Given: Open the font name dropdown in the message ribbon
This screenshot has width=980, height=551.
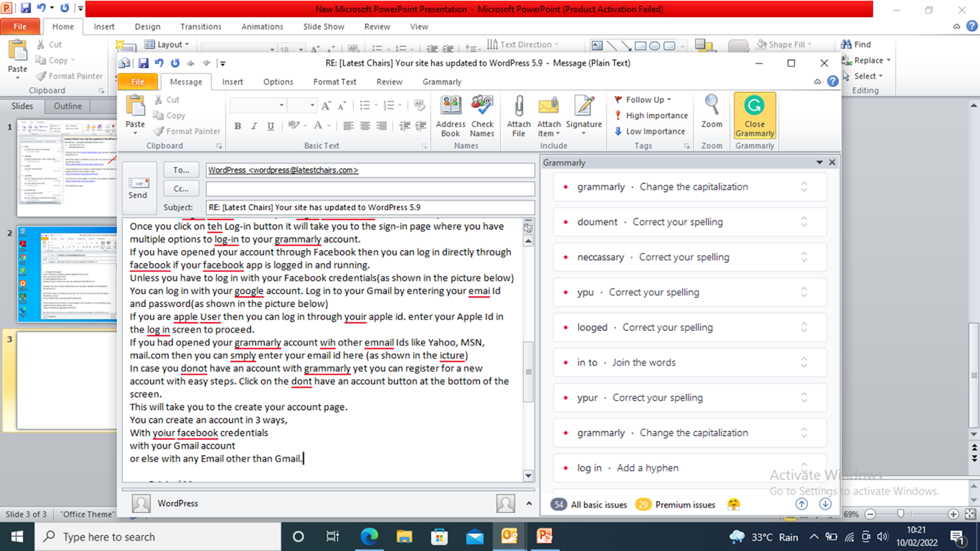Looking at the screenshot, I should pos(281,105).
